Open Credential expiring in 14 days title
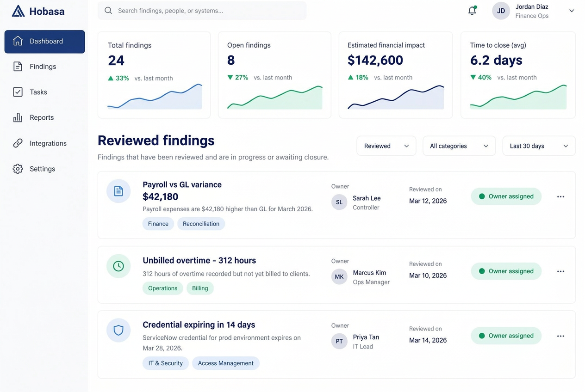Screen dimensions: 585x392 pyautogui.click(x=199, y=325)
